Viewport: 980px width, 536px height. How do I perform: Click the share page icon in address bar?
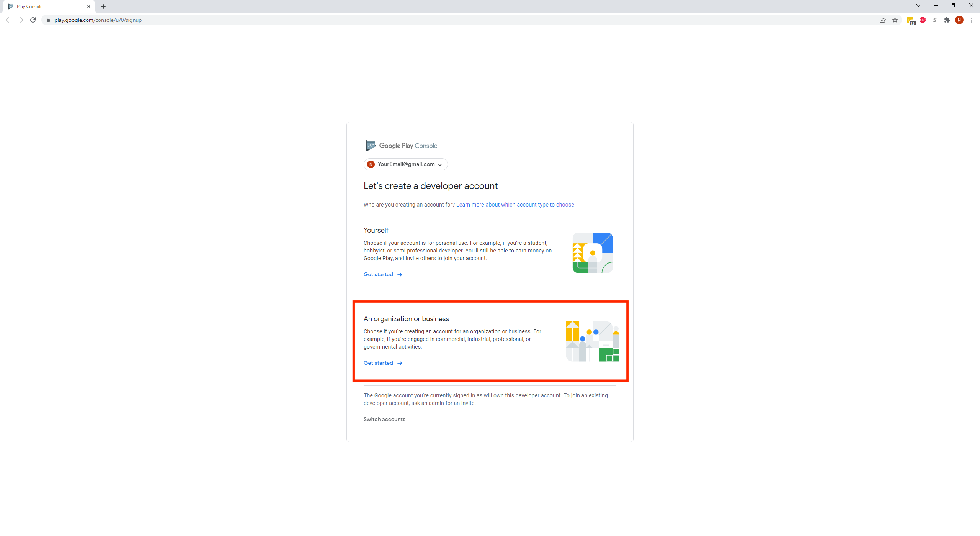883,20
